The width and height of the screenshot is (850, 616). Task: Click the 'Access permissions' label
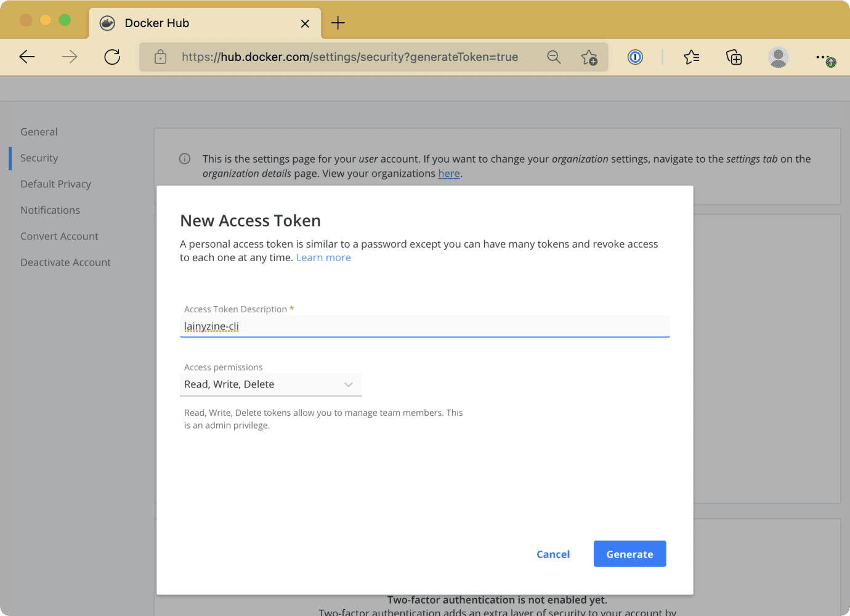click(x=223, y=367)
